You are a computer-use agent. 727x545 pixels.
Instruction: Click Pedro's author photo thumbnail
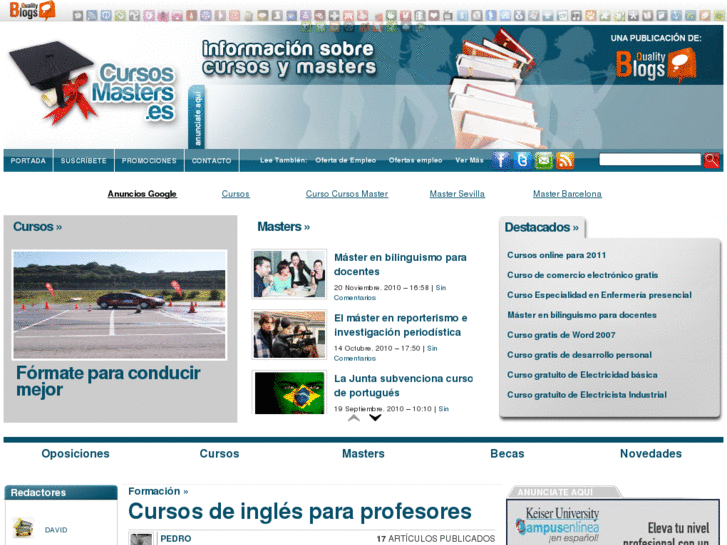pyautogui.click(x=141, y=539)
